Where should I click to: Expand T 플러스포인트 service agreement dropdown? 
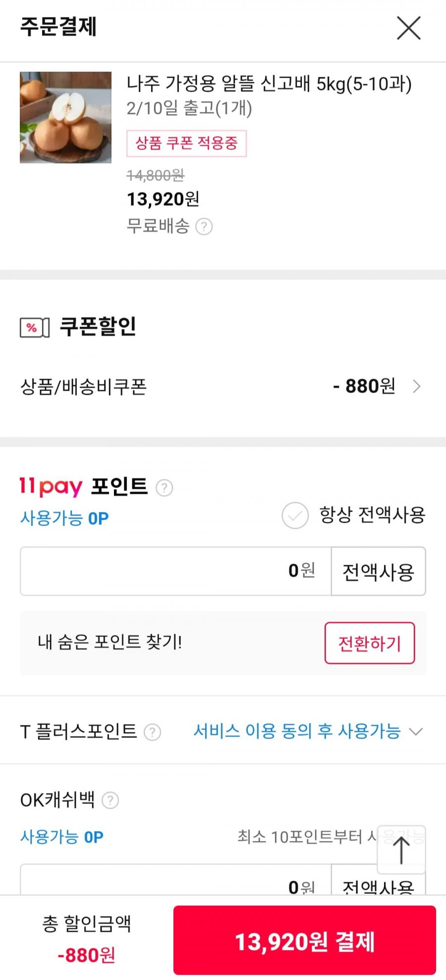pos(416,732)
